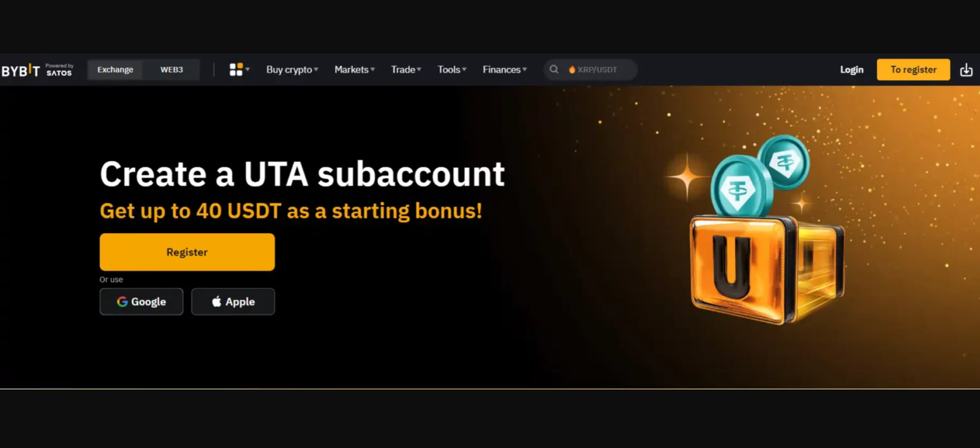Click the Login link
The image size is (980, 448).
point(851,70)
